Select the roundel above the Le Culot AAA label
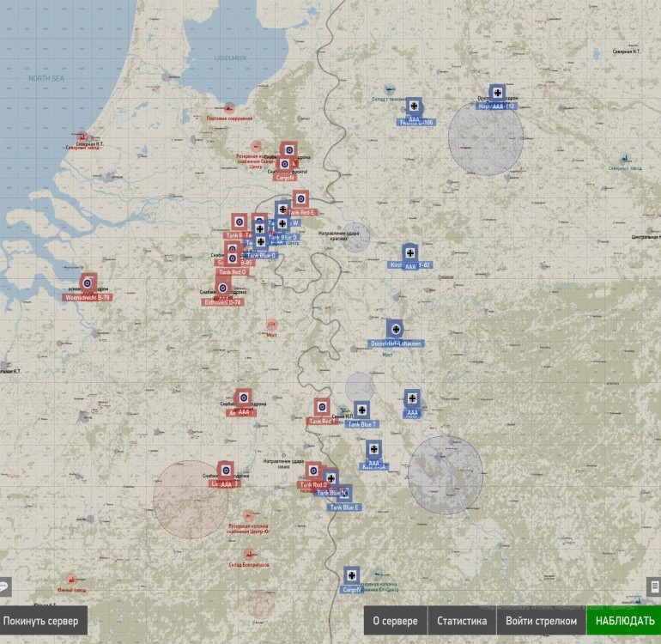Image resolution: width=661 pixels, height=644 pixels. coord(226,471)
